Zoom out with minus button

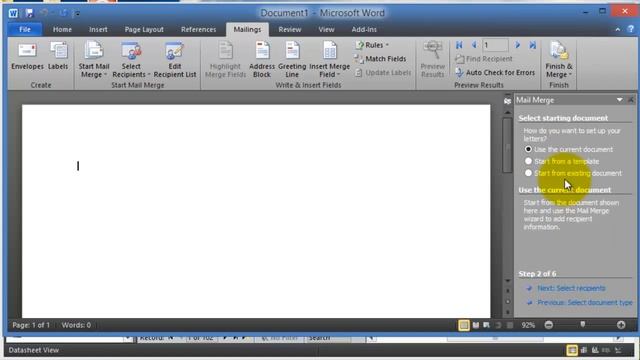click(549, 325)
